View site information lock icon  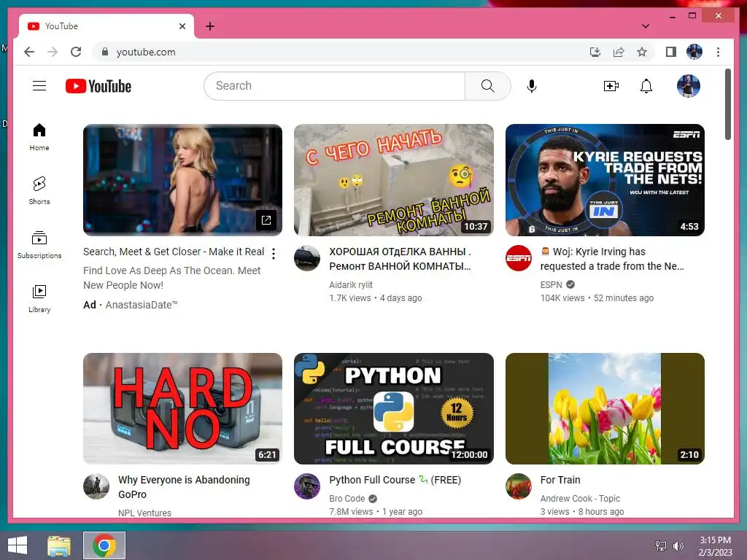pos(105,52)
